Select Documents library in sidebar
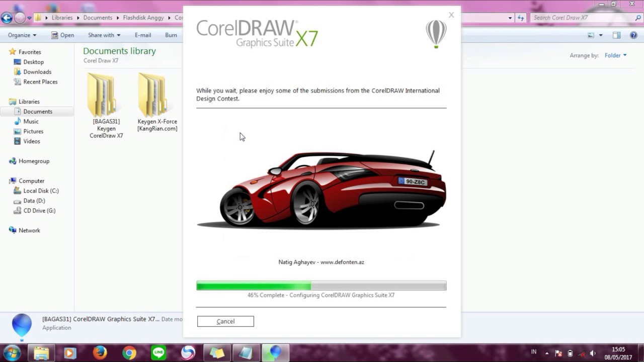 38,112
